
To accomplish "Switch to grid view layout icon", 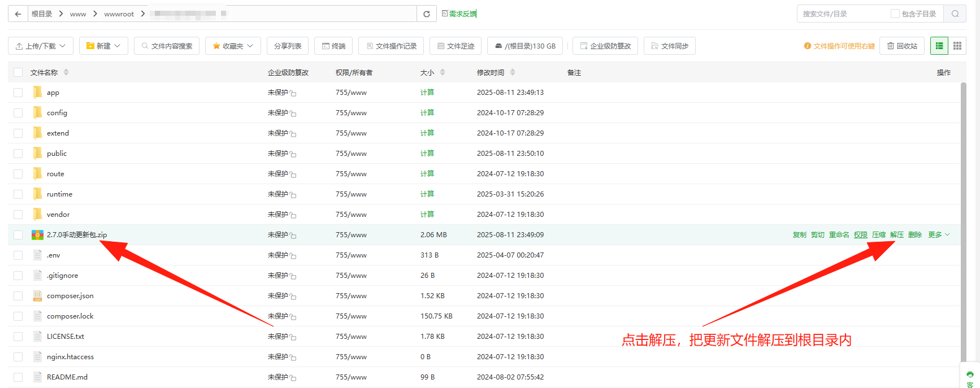I will (x=957, y=46).
